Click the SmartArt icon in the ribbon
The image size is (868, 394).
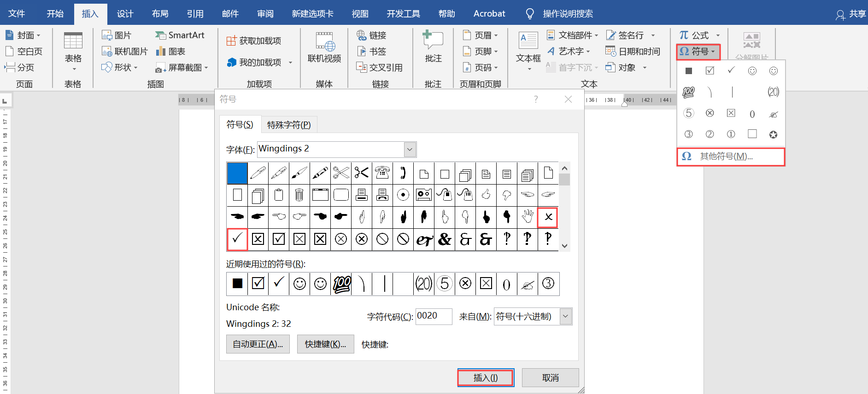161,35
